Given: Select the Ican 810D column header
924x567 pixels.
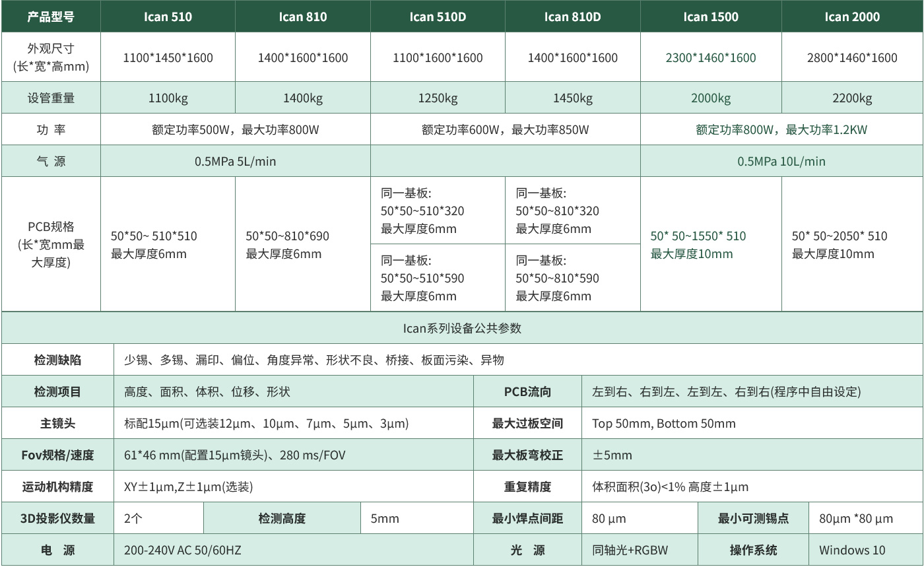Looking at the screenshot, I should (x=572, y=17).
